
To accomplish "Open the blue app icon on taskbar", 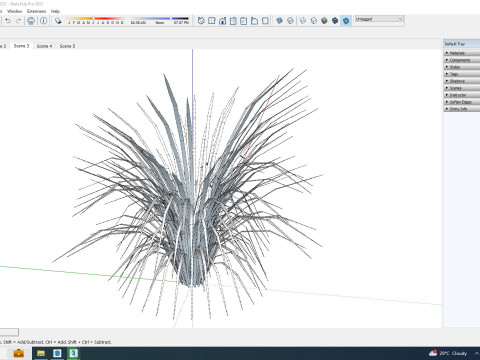I will tap(57, 353).
